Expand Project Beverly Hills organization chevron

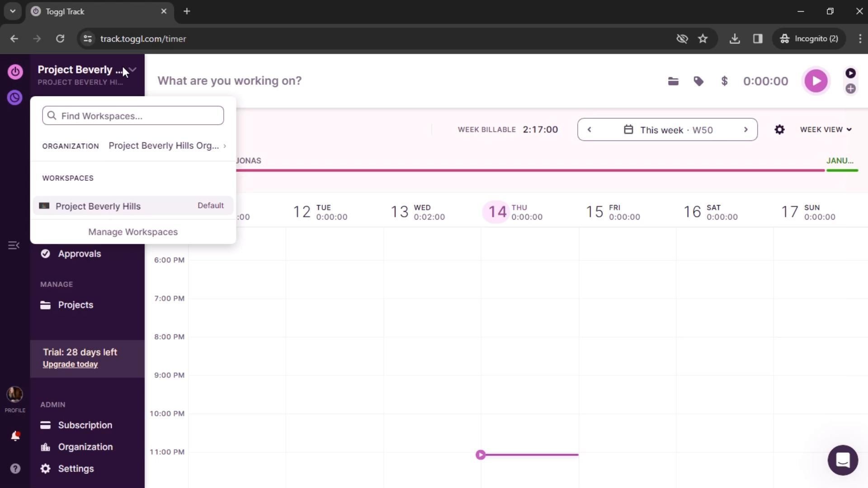point(225,146)
